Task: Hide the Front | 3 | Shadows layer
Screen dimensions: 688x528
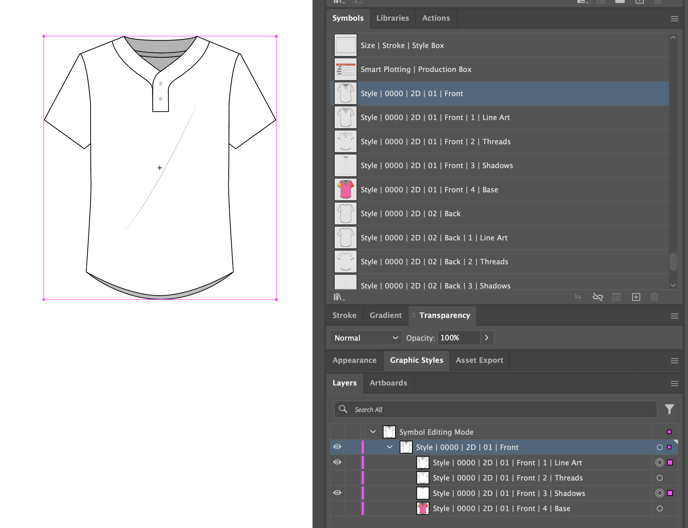Action: (337, 493)
